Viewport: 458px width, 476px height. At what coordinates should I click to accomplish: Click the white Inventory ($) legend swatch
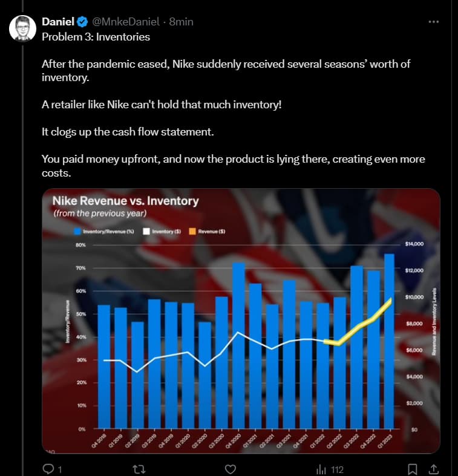pyautogui.click(x=146, y=231)
